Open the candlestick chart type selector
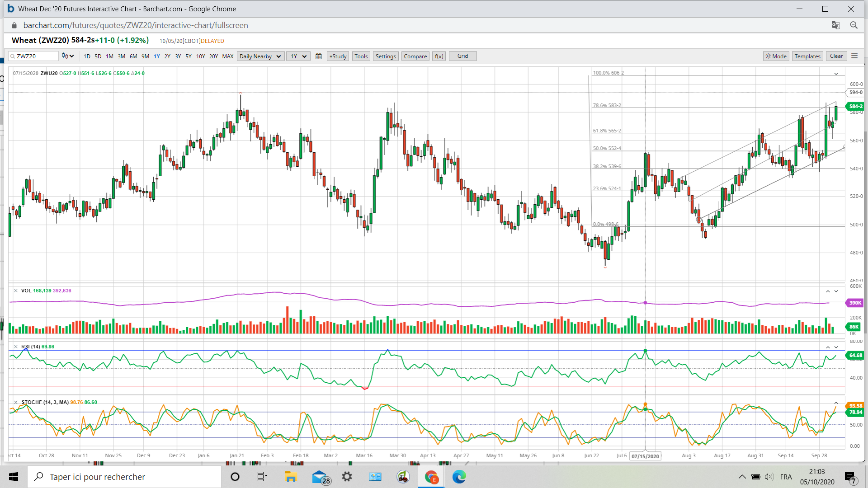This screenshot has width=868, height=488. coord(68,56)
